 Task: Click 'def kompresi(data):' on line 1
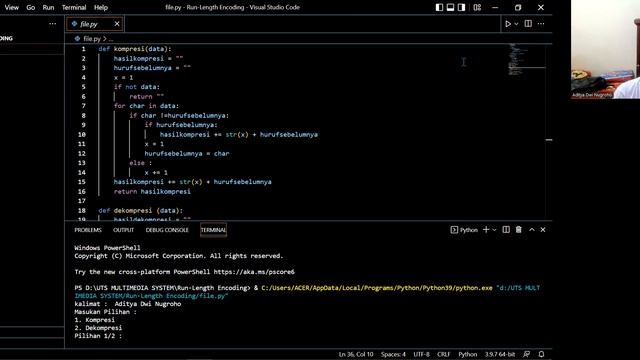point(135,49)
